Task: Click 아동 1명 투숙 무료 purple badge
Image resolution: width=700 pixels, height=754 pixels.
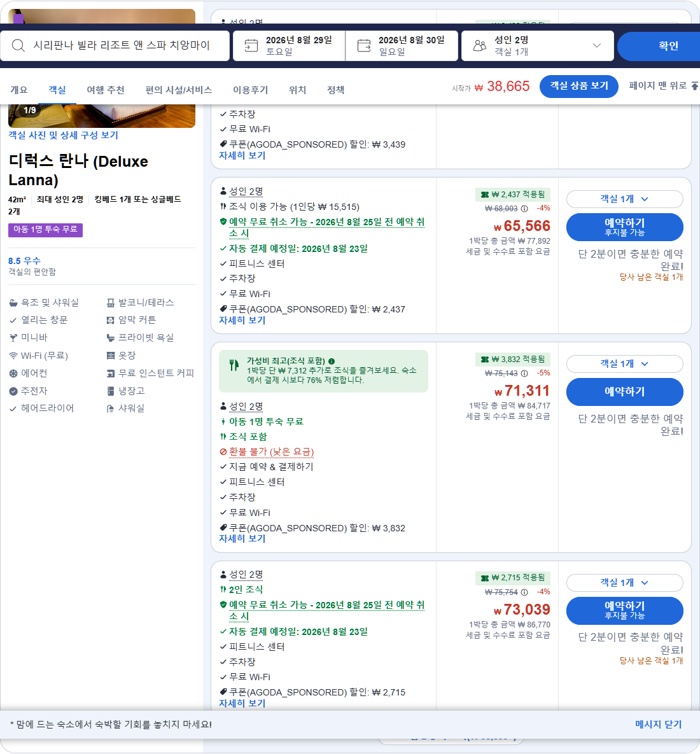Action: pos(45,230)
